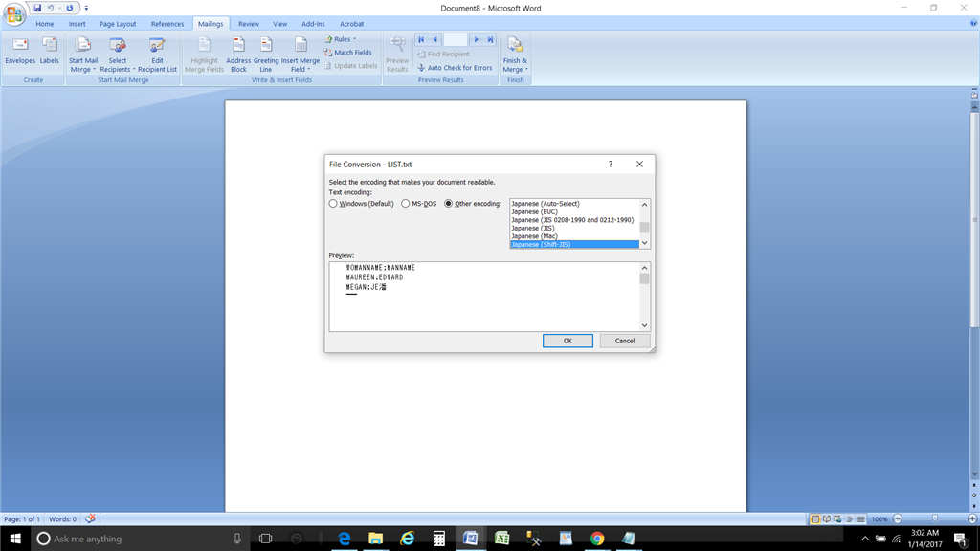Click Match Fields
This screenshot has height=551, width=980.
pos(348,53)
